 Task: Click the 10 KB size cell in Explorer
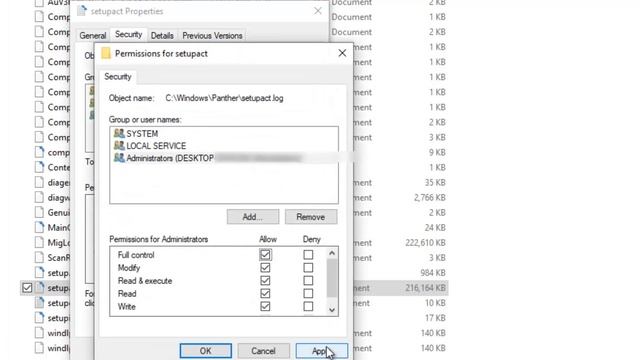point(435,303)
